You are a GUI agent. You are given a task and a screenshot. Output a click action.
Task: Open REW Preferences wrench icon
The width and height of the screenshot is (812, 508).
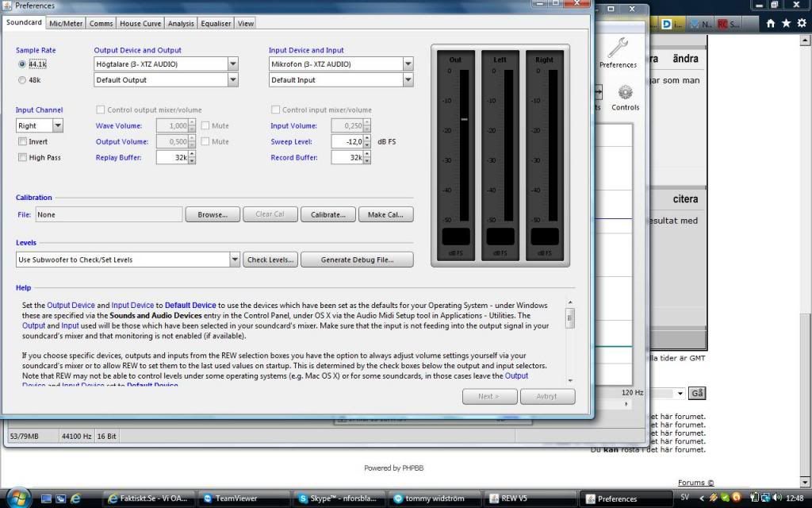[618, 48]
